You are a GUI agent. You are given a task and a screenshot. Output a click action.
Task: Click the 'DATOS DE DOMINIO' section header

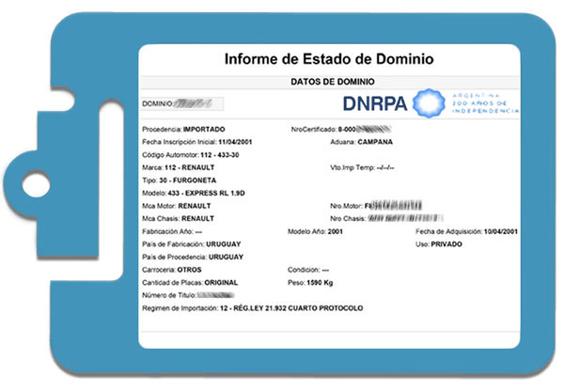pos(333,82)
